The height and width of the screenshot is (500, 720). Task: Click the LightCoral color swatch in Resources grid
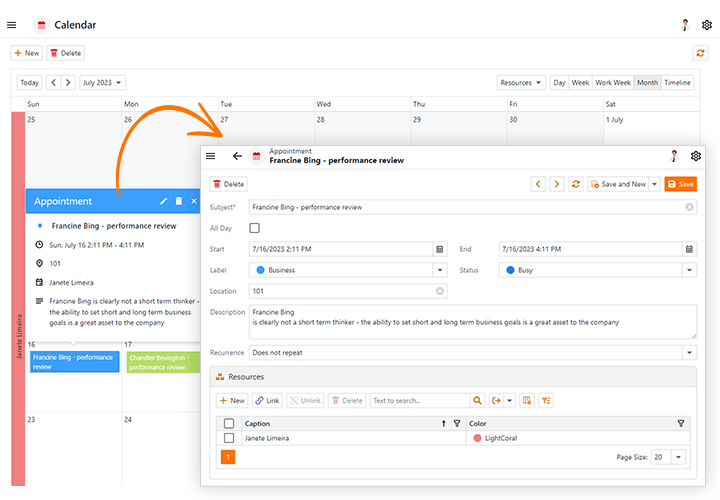(477, 438)
